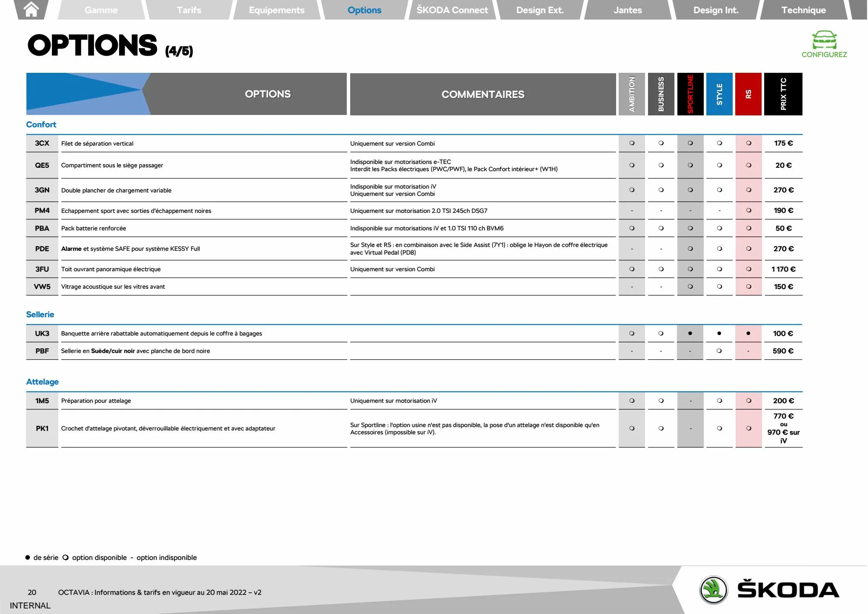
Task: Select the PBA option code
Action: 42,228
